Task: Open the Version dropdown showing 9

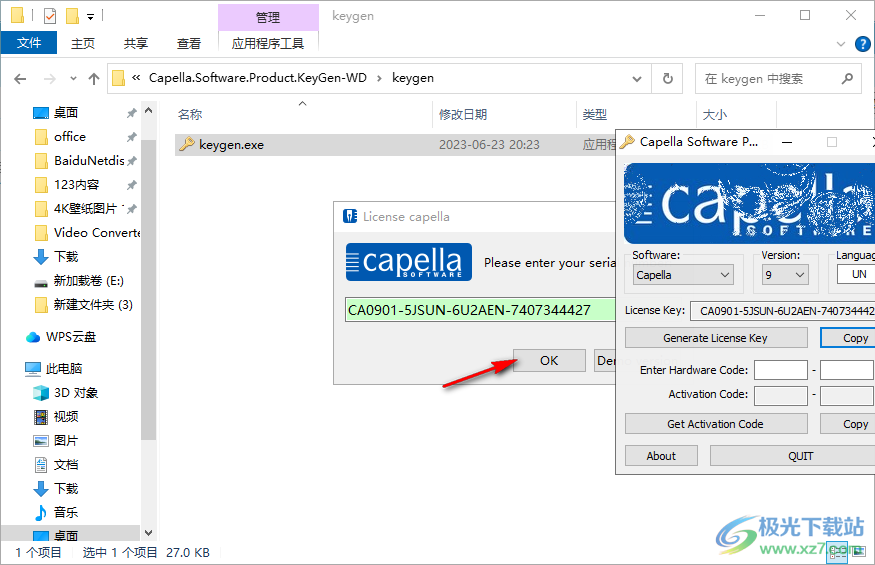Action: point(785,275)
